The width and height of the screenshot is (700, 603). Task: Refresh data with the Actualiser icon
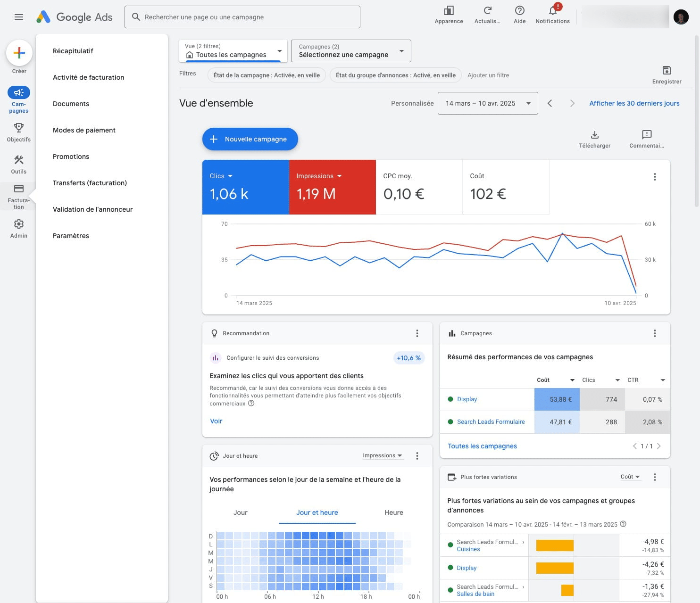487,15
